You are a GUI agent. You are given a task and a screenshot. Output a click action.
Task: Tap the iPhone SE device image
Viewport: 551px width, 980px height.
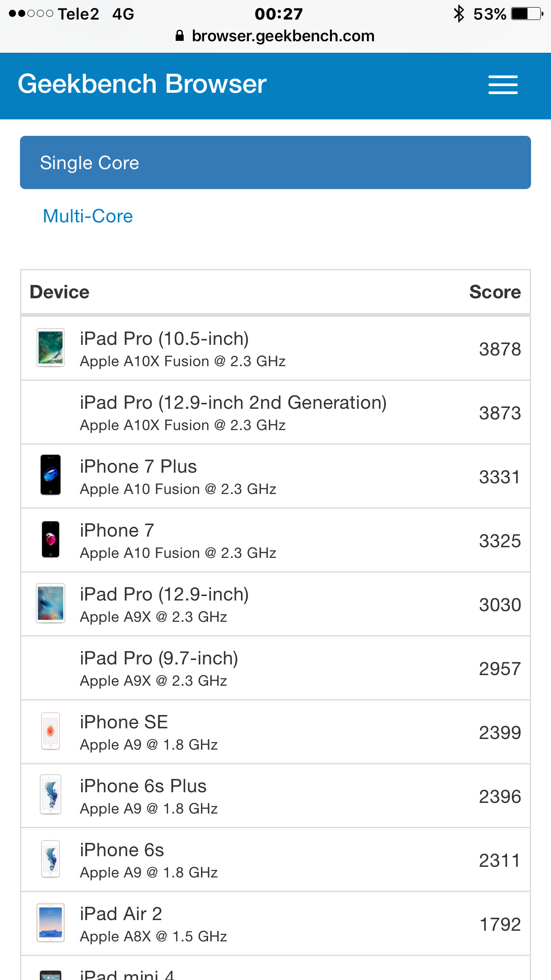pos(51,731)
